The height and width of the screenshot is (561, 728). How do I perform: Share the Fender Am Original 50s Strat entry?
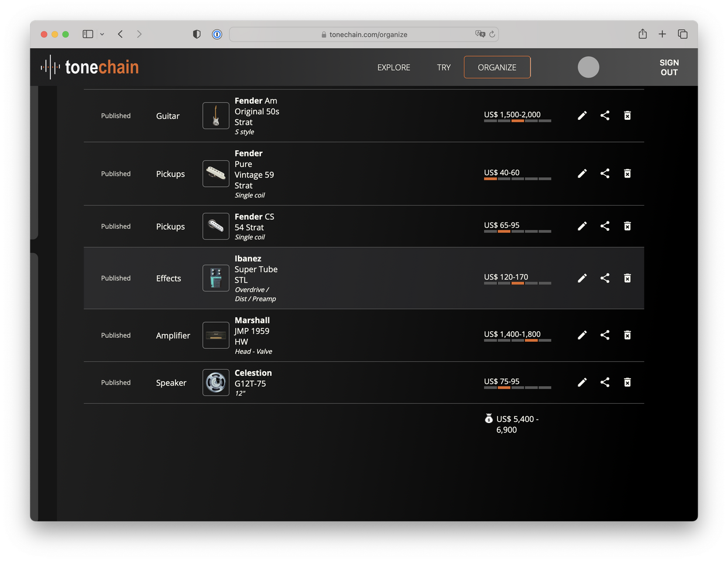coord(605,116)
